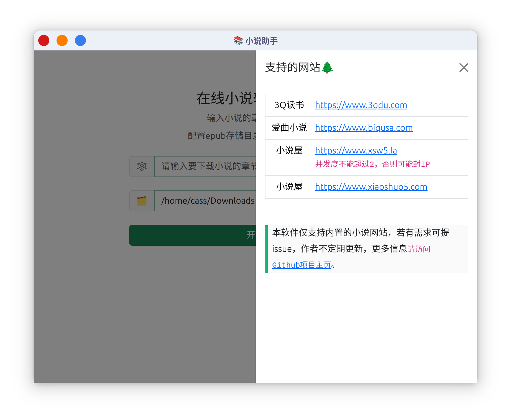Open the 3Q读书 link www.3qdu.com
511x420 pixels.
[x=361, y=105]
